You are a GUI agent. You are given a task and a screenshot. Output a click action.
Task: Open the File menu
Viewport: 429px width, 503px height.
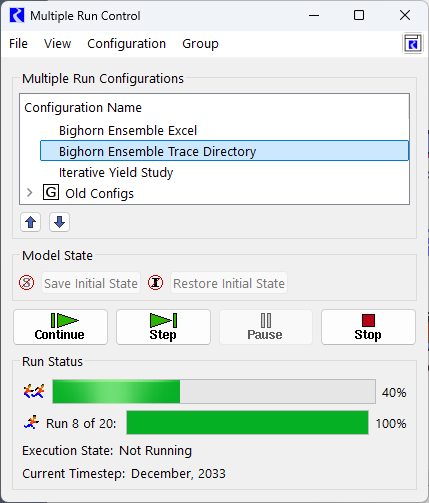[18, 44]
